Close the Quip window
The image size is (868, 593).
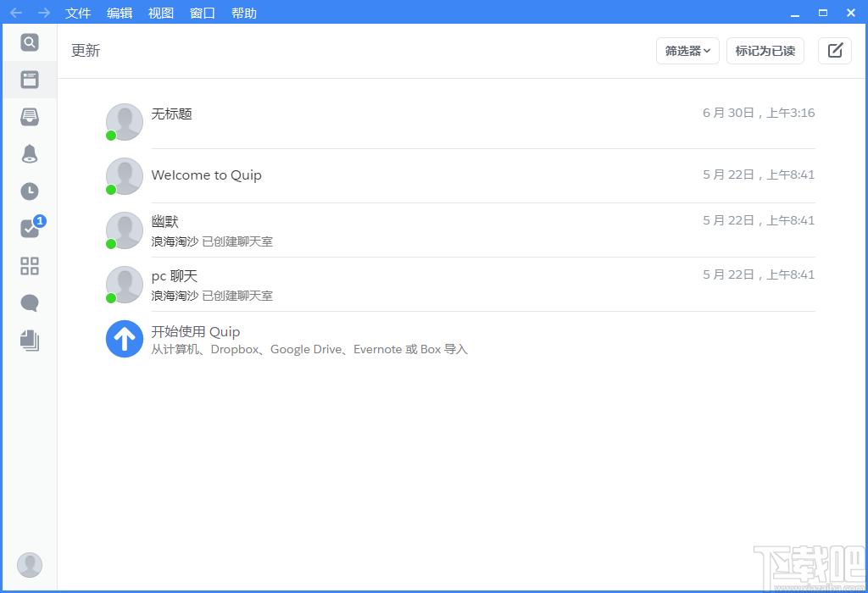pyautogui.click(x=851, y=13)
